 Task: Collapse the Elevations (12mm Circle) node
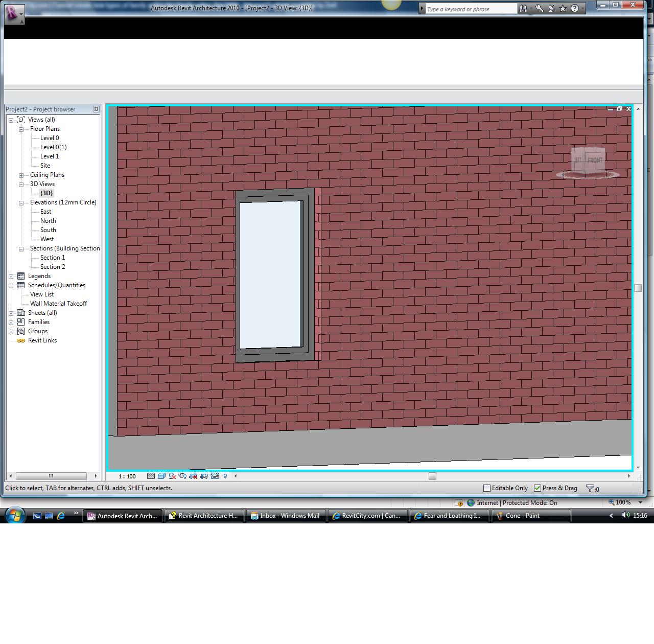tap(21, 203)
